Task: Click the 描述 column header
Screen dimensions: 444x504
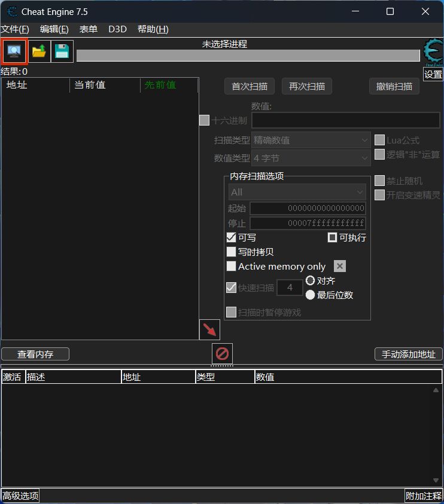Action: point(73,377)
